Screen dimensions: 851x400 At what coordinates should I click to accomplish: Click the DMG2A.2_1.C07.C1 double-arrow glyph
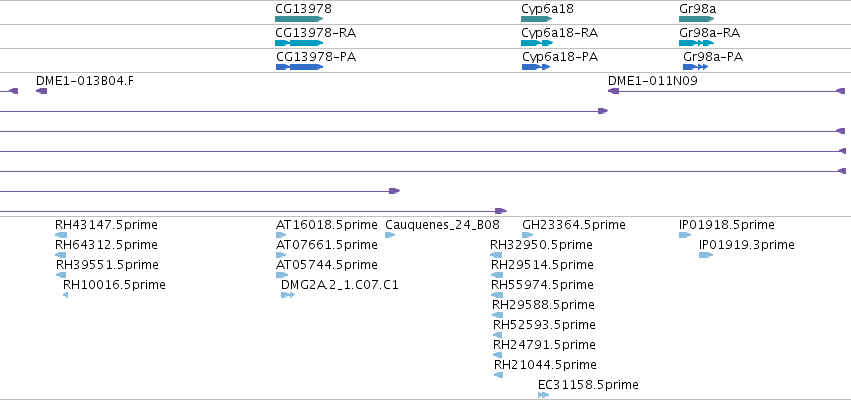(288, 295)
